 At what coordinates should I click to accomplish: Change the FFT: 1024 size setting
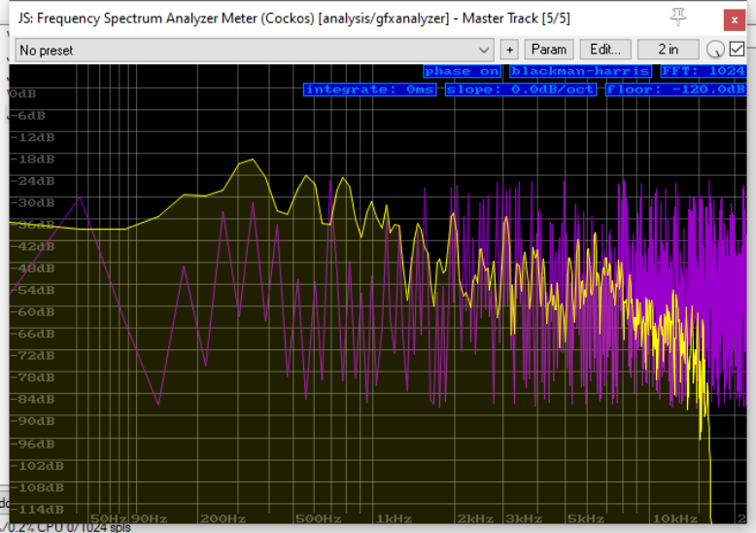tap(703, 71)
